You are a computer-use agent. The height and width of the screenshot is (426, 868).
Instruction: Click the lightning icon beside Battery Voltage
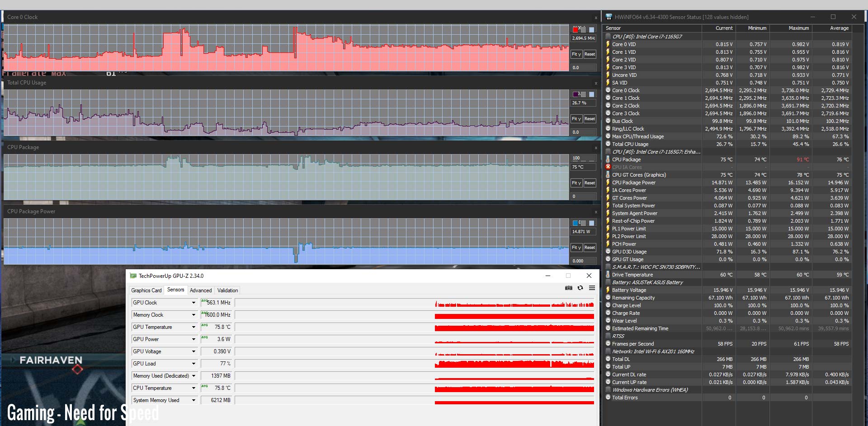[x=608, y=290]
